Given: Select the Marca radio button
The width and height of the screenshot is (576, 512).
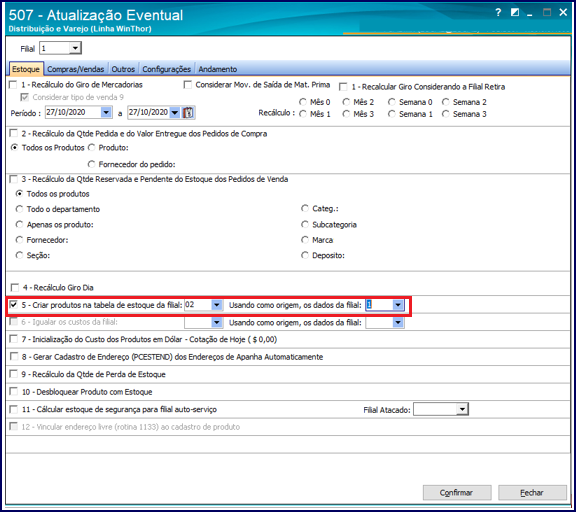Looking at the screenshot, I should pyautogui.click(x=305, y=239).
